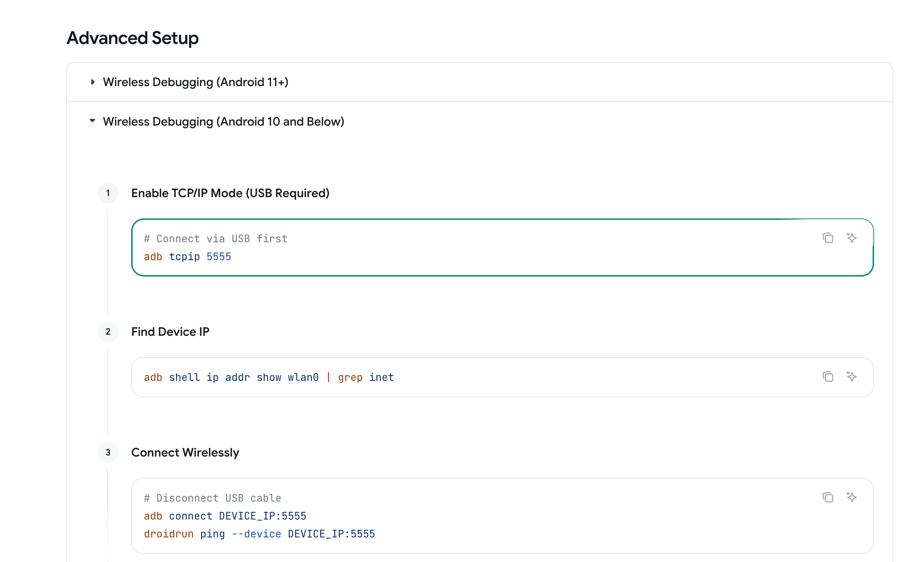
Task: Click the Wireless Debugging (Android 10 and Below) title
Action: click(x=224, y=121)
